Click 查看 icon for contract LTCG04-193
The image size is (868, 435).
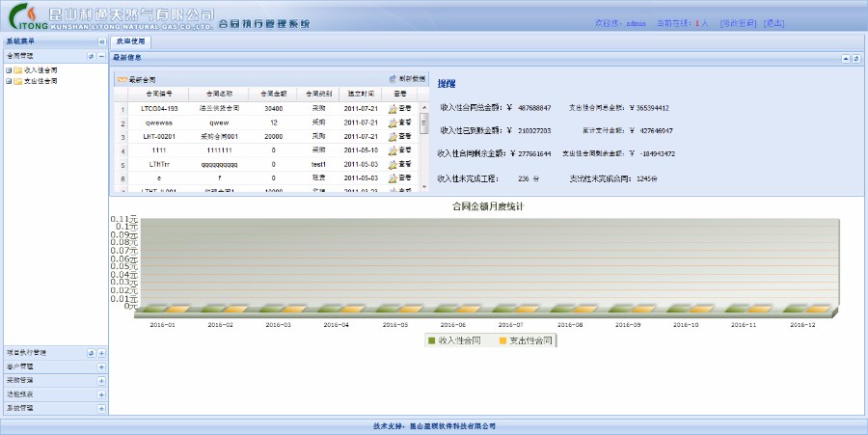pyautogui.click(x=393, y=109)
